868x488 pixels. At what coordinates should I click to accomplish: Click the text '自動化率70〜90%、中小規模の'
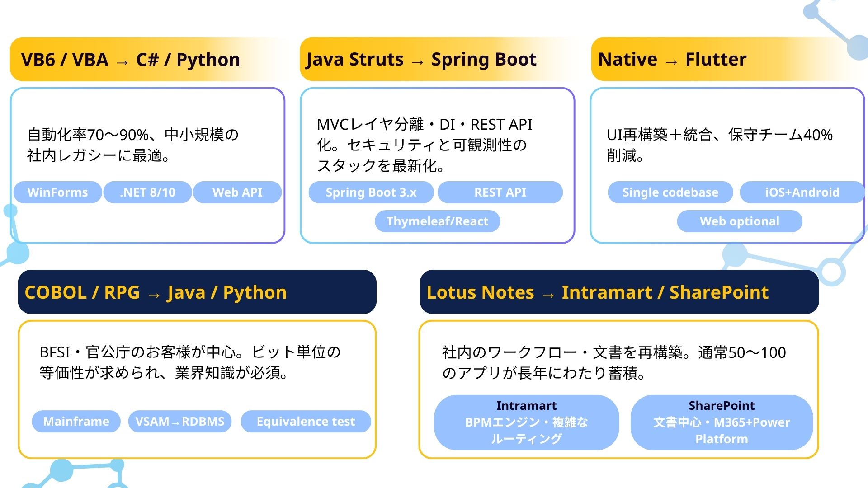pos(133,135)
